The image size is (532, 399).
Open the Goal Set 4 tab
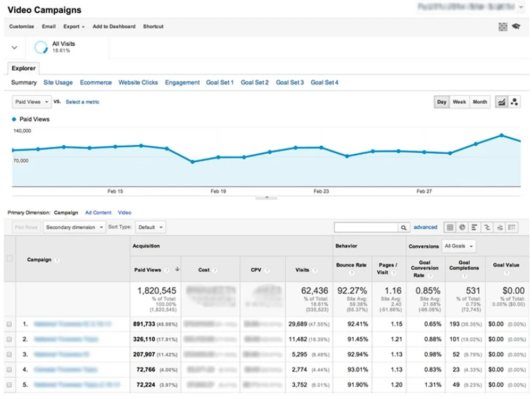[x=325, y=82]
